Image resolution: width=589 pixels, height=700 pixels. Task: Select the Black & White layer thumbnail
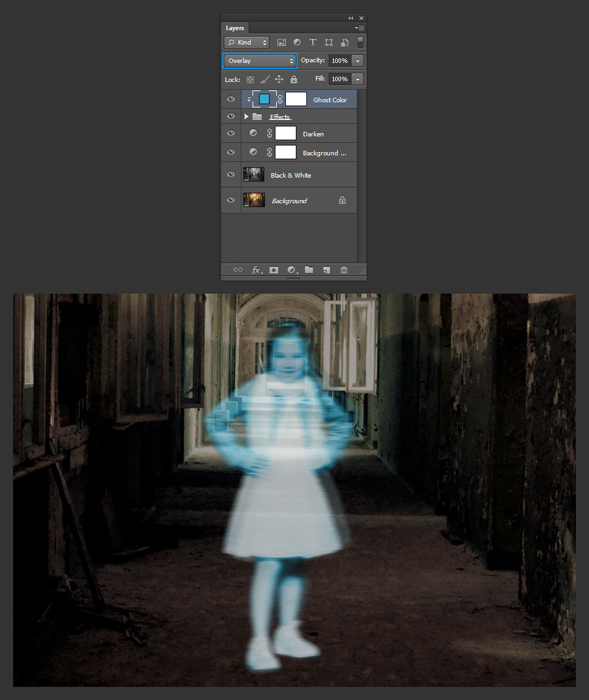point(254,174)
